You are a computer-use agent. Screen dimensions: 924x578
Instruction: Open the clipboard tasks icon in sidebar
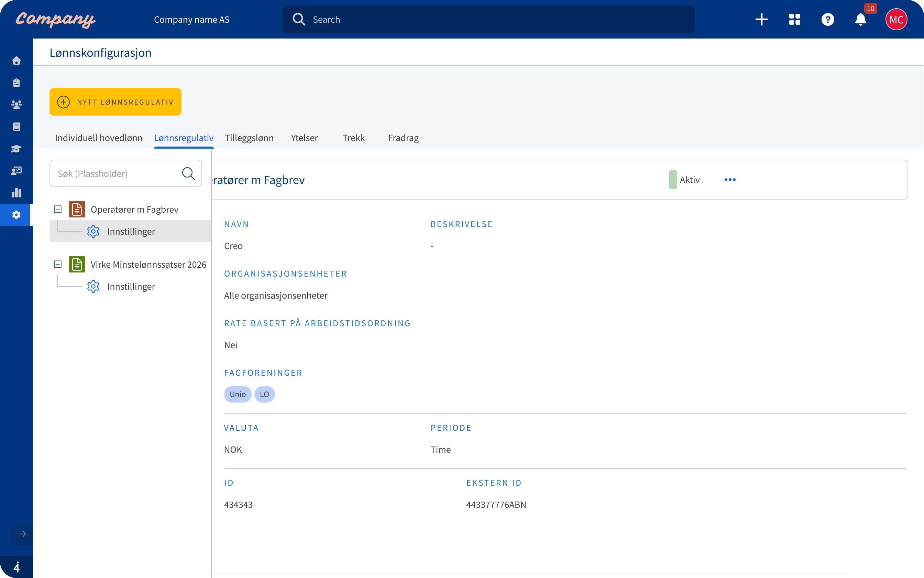pos(16,83)
